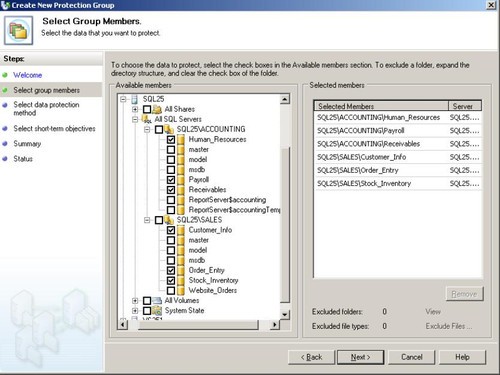500x375 pixels.
Task: Uncheck the Order_Entry checkbox
Action: (x=171, y=270)
